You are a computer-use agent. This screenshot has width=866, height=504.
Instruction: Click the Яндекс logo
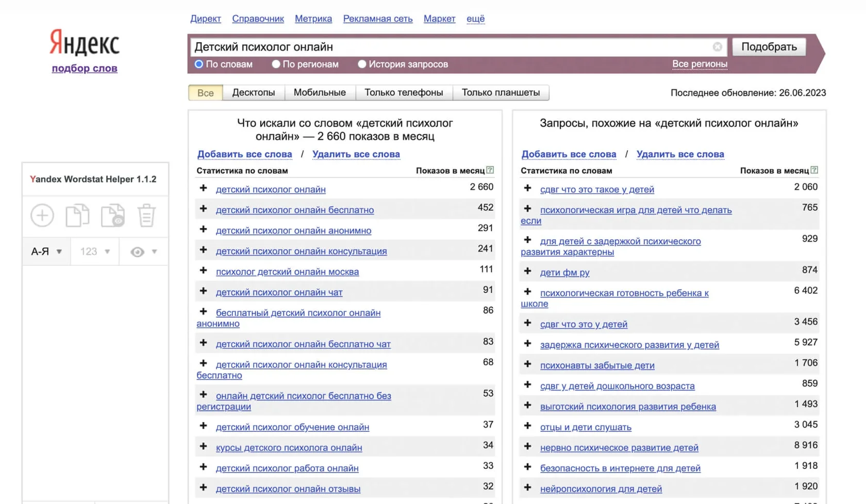[85, 42]
